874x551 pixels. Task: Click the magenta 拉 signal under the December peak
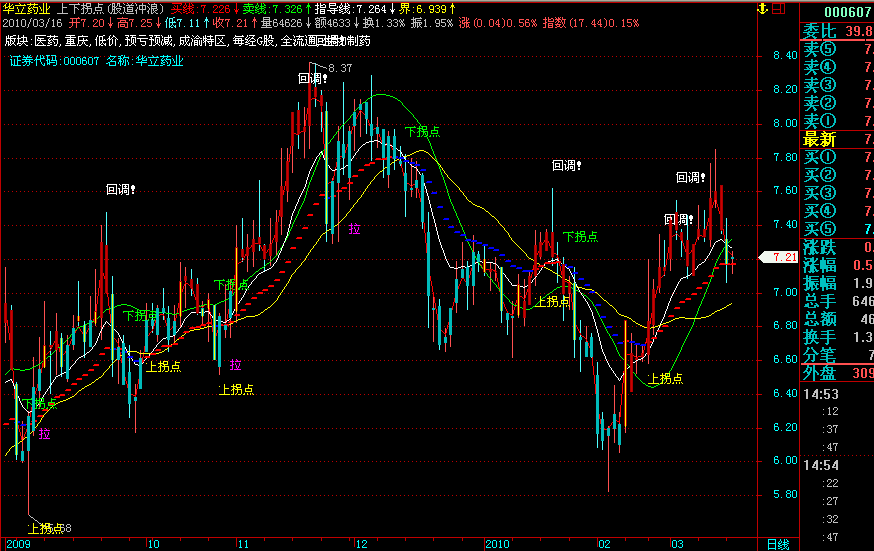click(354, 229)
